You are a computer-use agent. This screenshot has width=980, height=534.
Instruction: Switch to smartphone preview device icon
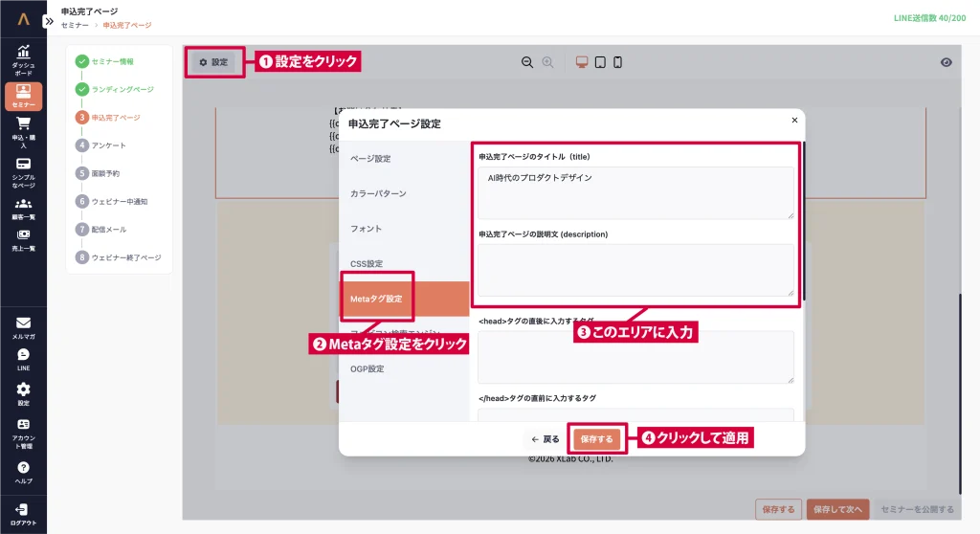(617, 62)
